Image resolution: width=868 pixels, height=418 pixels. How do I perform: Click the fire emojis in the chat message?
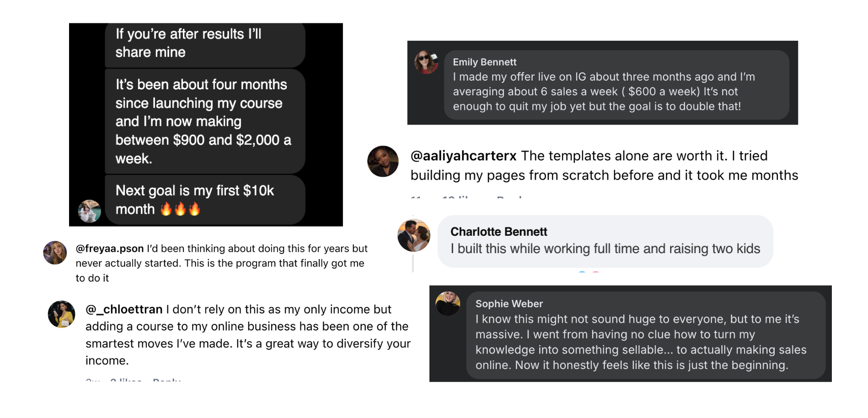point(181,209)
